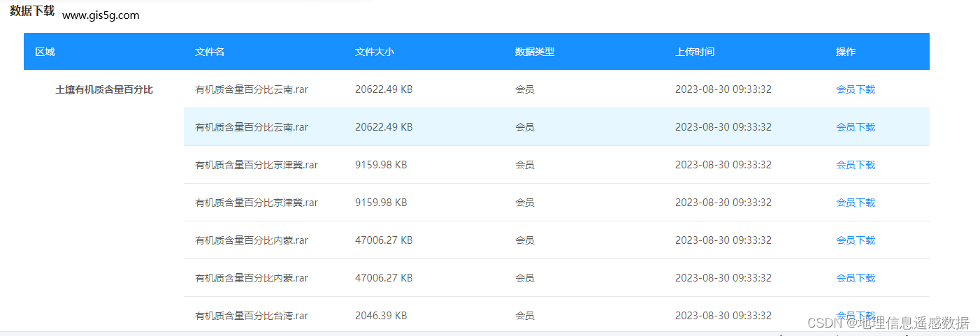Click the 操作 column header
The image size is (980, 336).
pyautogui.click(x=846, y=52)
